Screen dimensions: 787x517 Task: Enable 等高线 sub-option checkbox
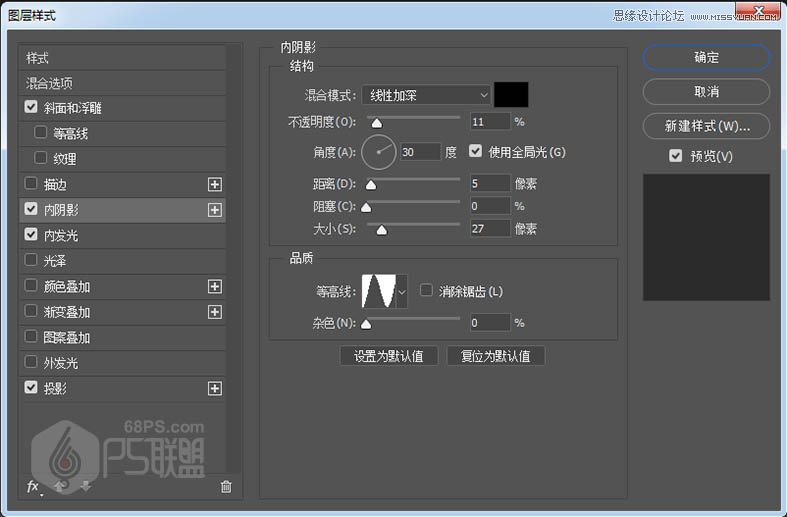click(x=41, y=133)
